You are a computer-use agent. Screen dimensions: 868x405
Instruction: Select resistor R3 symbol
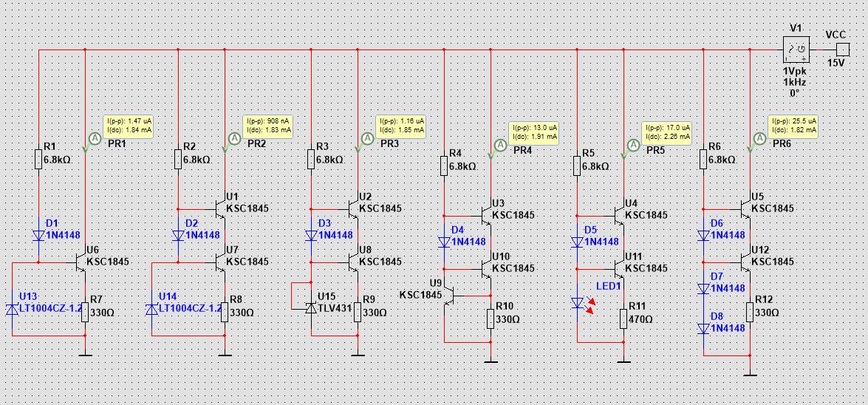pos(311,158)
